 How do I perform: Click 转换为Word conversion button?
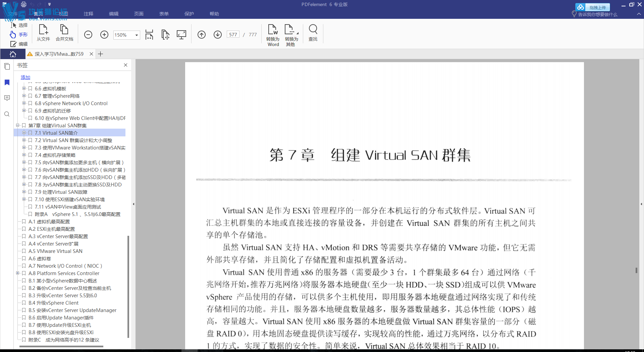click(x=273, y=35)
